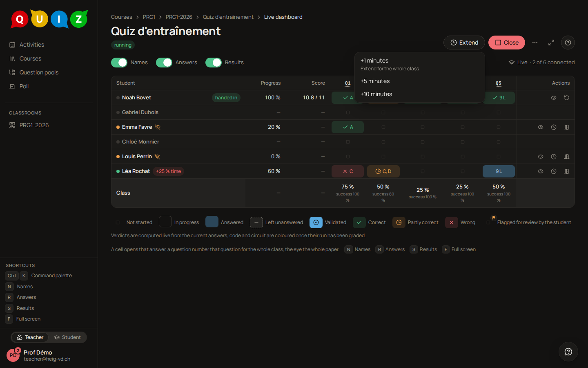588x368 pixels.
Task: Go to Question pools
Action: (x=49, y=72)
